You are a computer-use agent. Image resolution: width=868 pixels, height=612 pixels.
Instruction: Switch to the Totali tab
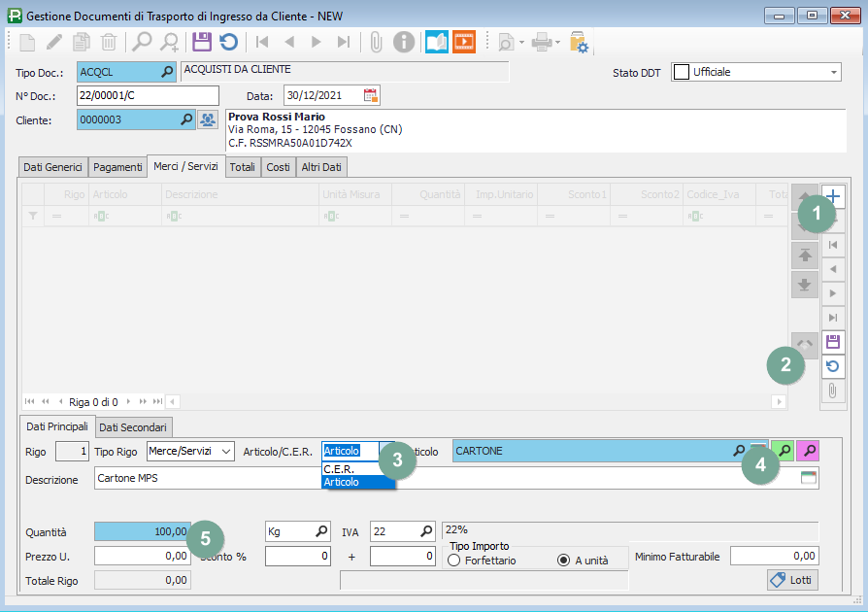tap(243, 167)
